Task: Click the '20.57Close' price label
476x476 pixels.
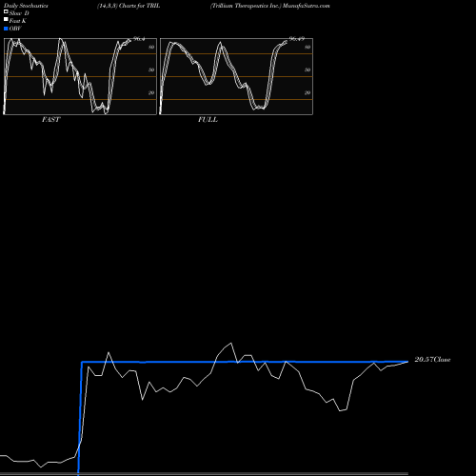Action: [x=432, y=360]
